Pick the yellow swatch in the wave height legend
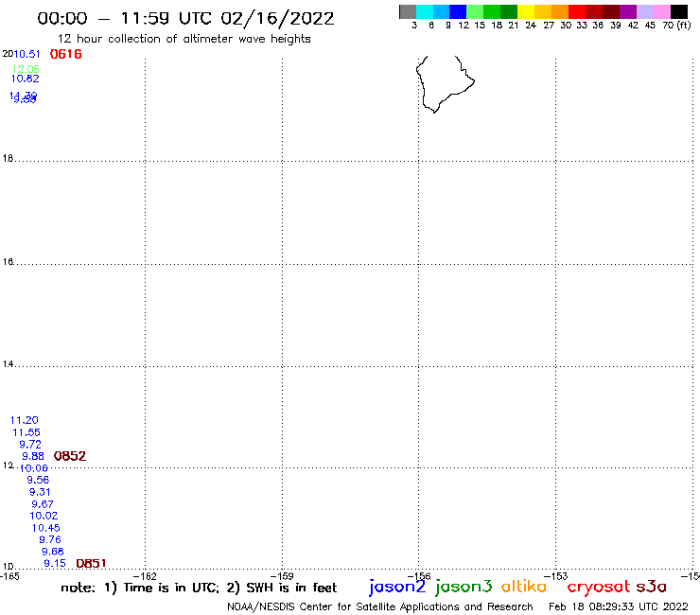 point(526,11)
